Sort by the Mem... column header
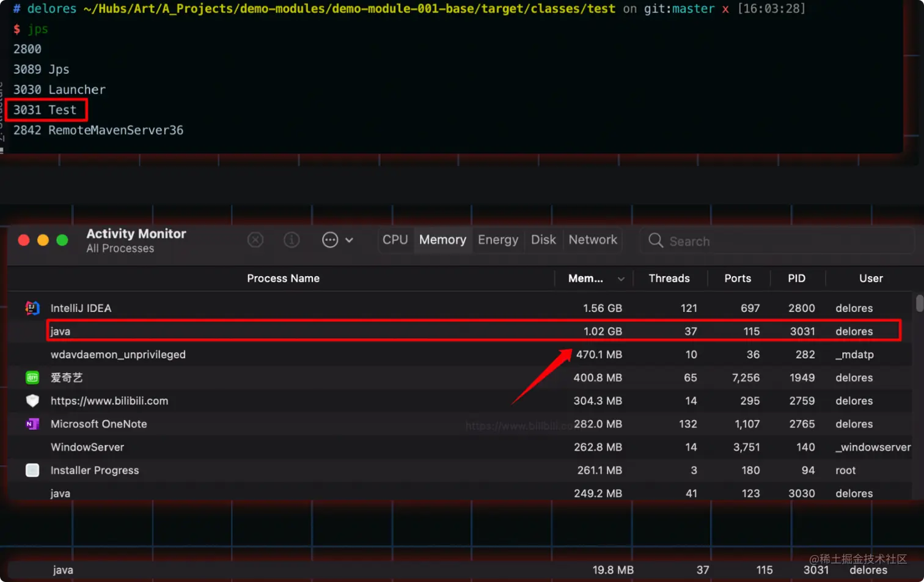The width and height of the screenshot is (924, 582). (594, 278)
